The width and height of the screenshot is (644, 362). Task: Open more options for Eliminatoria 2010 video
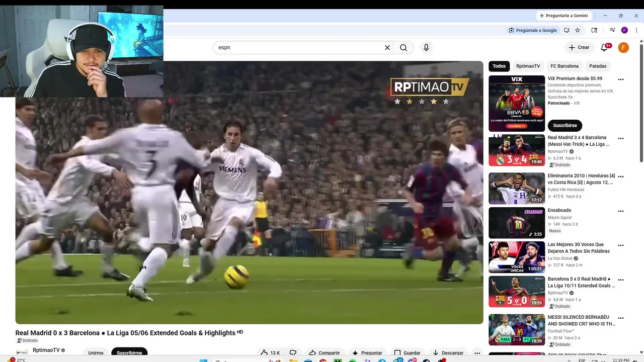621,176
